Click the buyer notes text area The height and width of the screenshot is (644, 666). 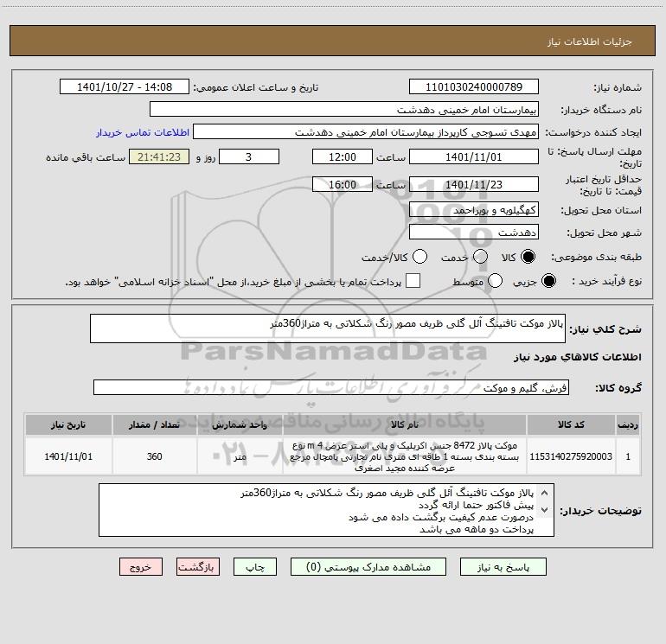326,510
